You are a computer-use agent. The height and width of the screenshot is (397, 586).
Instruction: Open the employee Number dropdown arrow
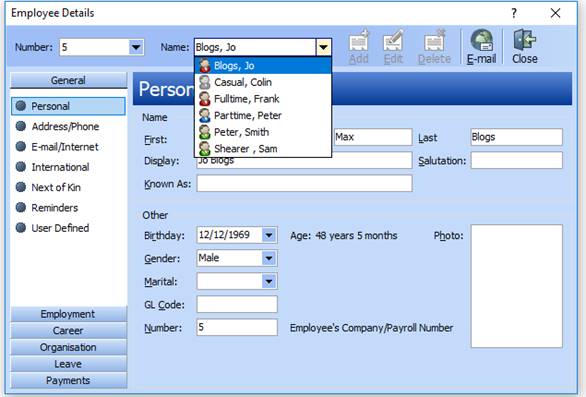(x=136, y=47)
